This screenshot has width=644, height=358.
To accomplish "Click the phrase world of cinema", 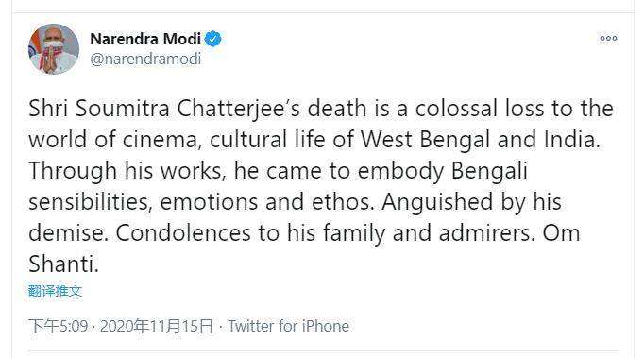I will [113, 140].
